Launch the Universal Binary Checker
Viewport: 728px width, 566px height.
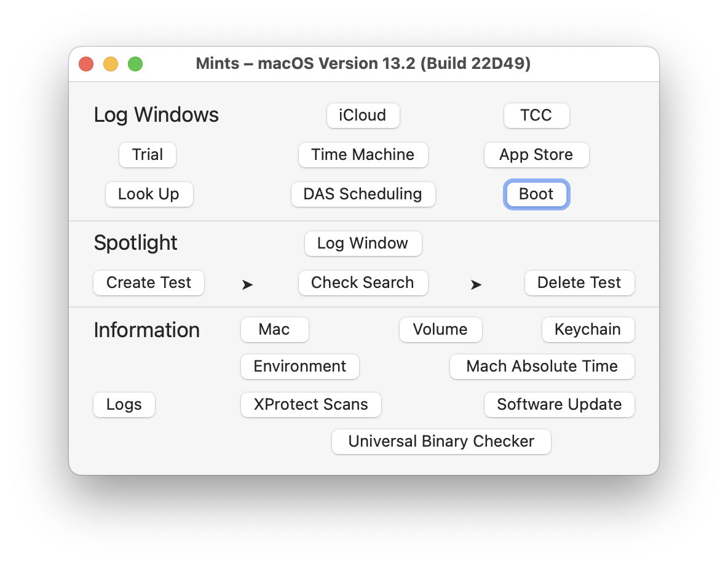[441, 442]
